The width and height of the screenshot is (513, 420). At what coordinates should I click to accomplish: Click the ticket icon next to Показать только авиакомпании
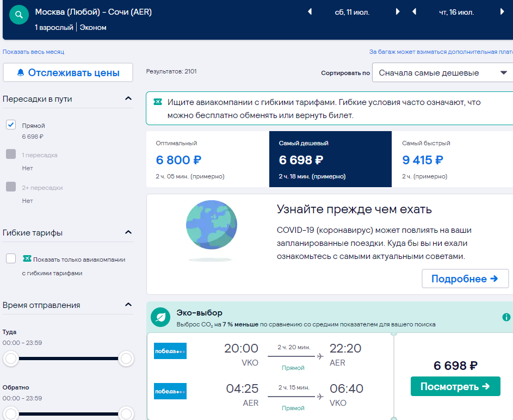coord(27,259)
